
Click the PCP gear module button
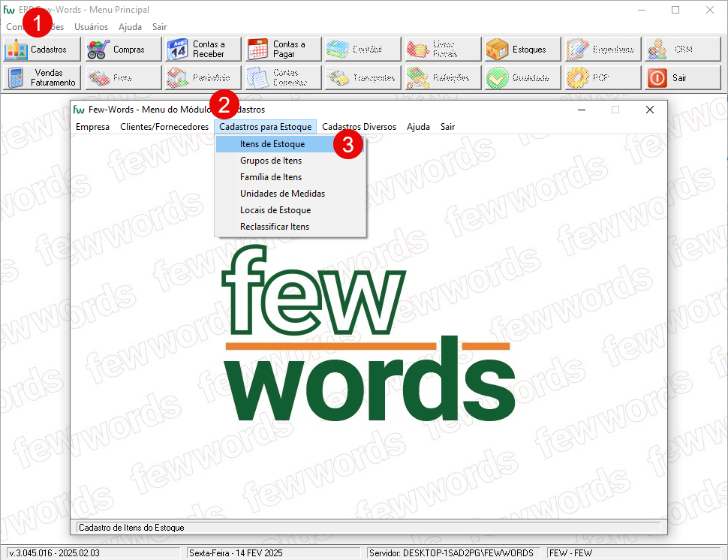pos(603,77)
